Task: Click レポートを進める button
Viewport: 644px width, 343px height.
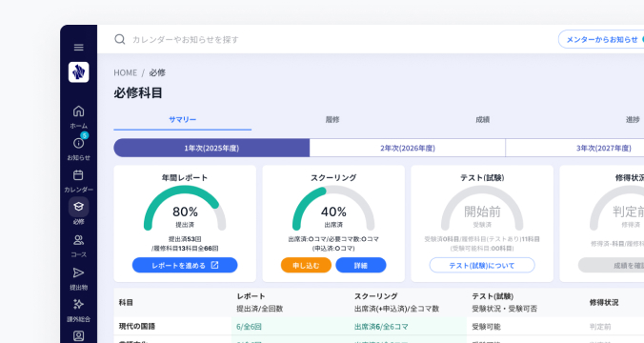Action: [x=185, y=266]
